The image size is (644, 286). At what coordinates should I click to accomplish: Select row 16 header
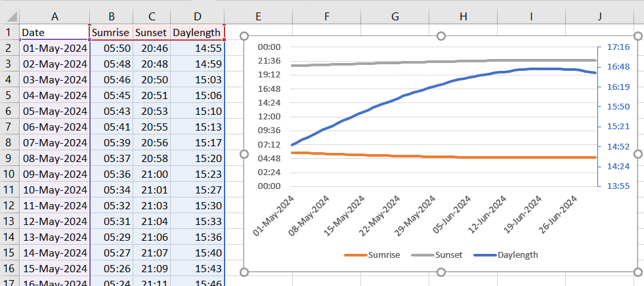click(x=9, y=268)
